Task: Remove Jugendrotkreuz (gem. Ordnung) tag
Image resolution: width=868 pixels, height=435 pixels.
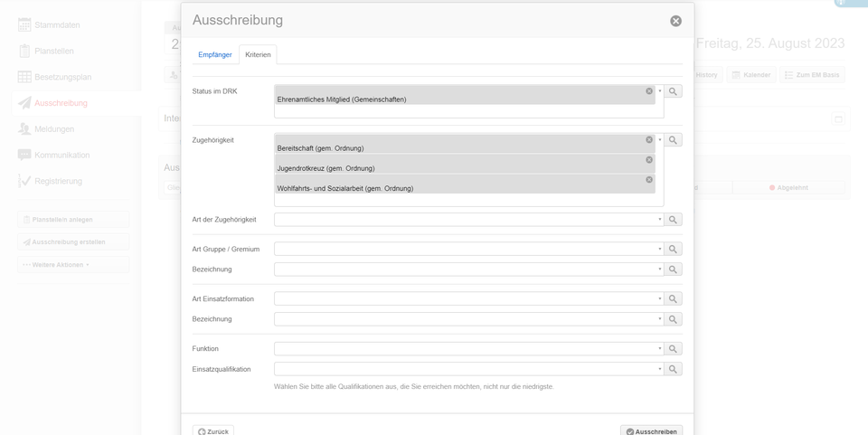Action: tap(649, 159)
